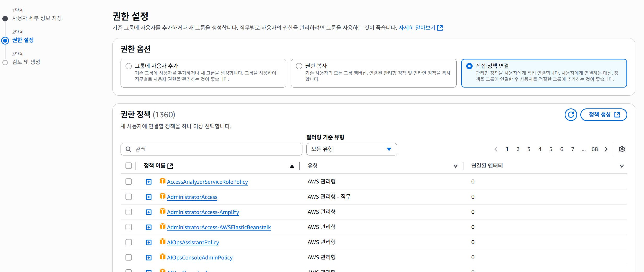Click current page 1 indicator
644x272 pixels.
507,149
